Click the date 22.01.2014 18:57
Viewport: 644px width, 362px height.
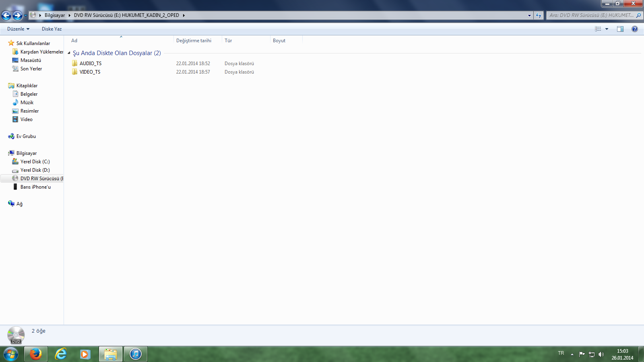click(193, 72)
